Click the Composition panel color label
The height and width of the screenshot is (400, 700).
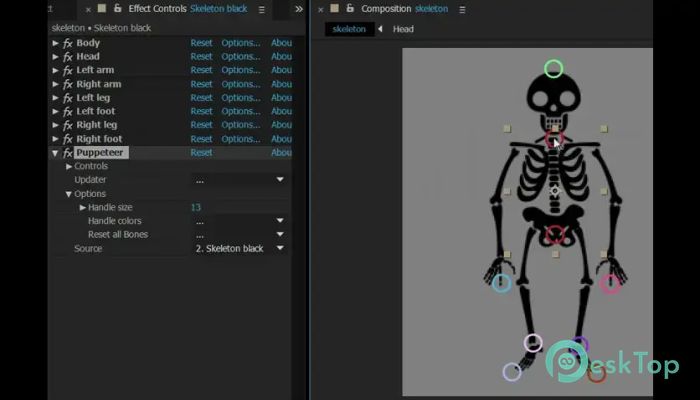tap(334, 8)
